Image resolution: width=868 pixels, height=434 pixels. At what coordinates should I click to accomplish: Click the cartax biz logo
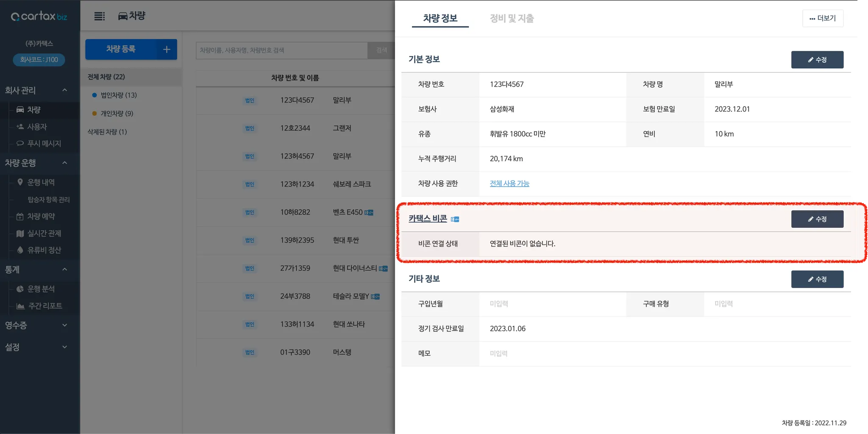(39, 17)
